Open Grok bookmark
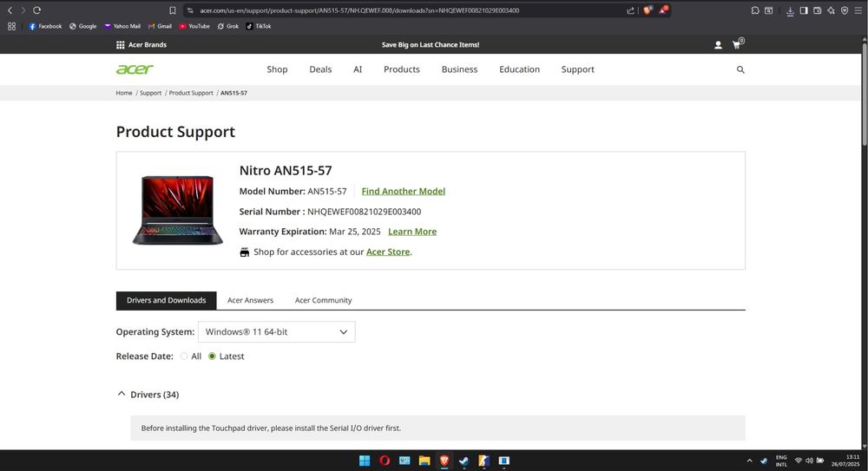This screenshot has height=471, width=868. point(228,26)
